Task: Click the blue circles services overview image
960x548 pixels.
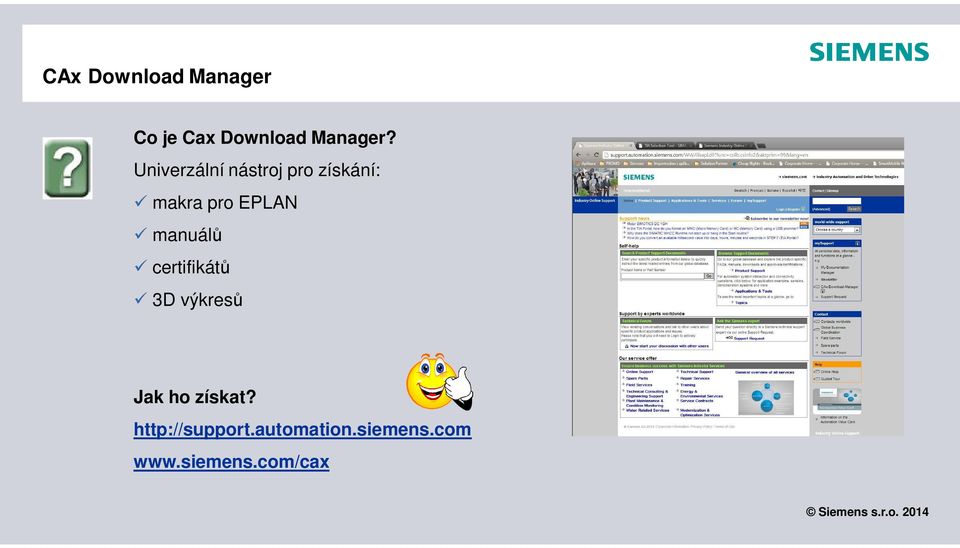Action: click(x=766, y=398)
